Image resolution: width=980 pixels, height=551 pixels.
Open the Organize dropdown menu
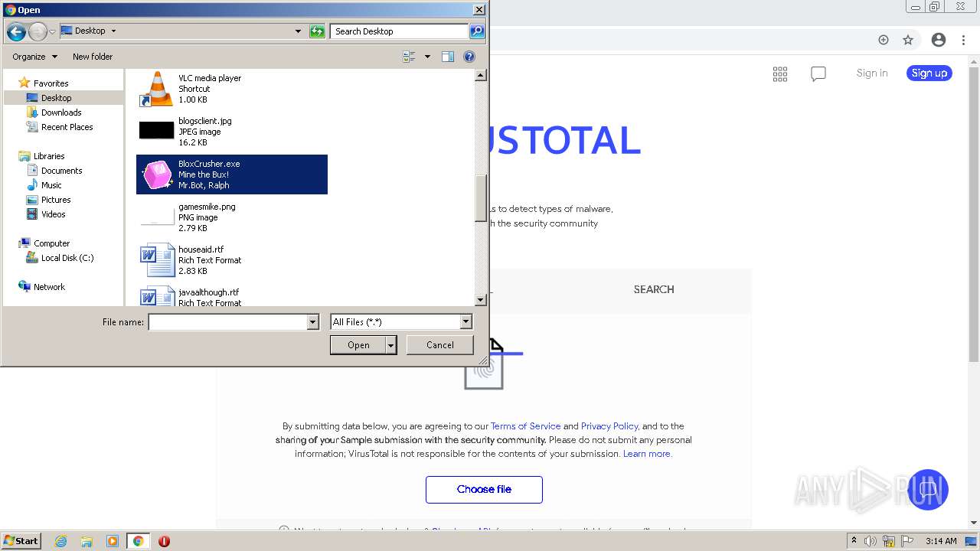[34, 57]
